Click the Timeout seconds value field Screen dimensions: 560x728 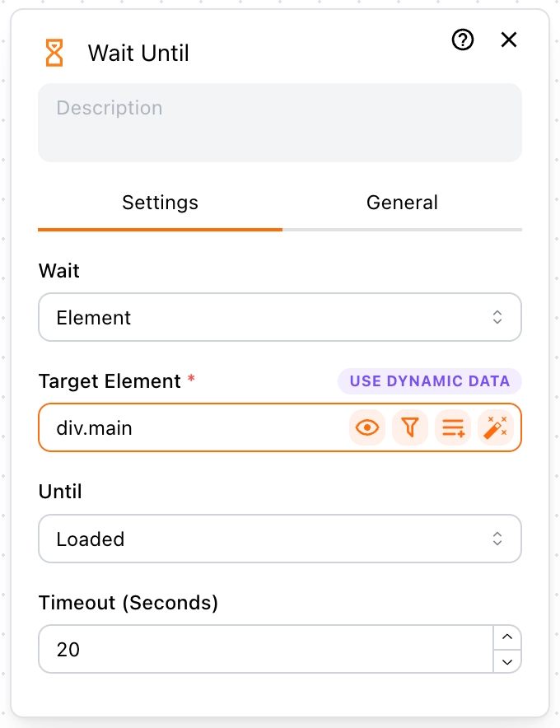coord(266,649)
